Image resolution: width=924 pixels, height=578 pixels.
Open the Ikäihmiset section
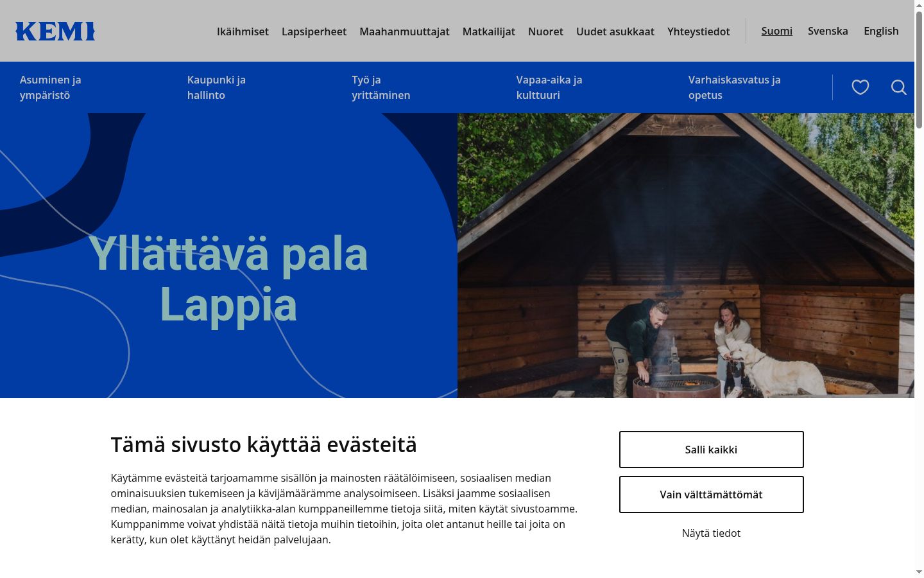(243, 31)
